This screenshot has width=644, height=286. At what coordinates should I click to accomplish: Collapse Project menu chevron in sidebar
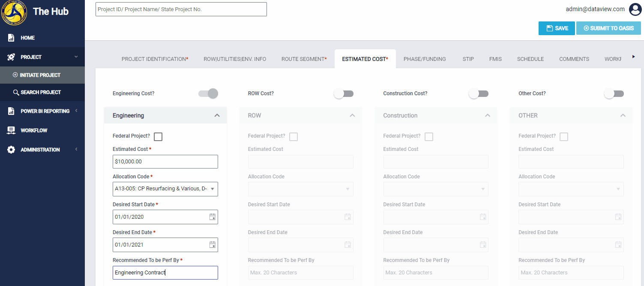click(x=76, y=57)
